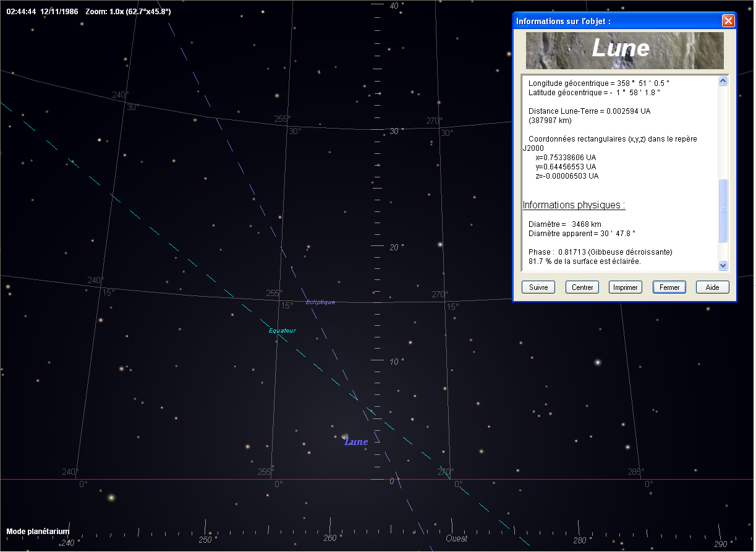Select the bright star below the dialog
This screenshot has height=552, width=756.
pyautogui.click(x=598, y=362)
